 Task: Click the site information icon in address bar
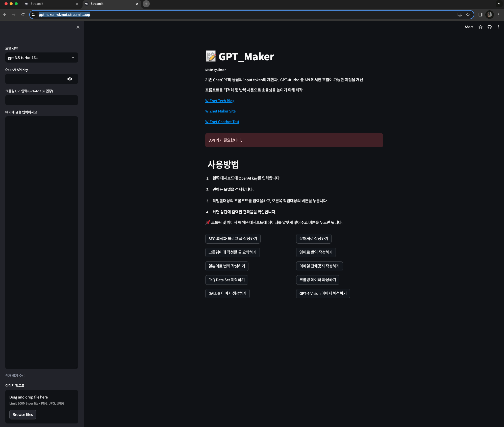pos(34,15)
